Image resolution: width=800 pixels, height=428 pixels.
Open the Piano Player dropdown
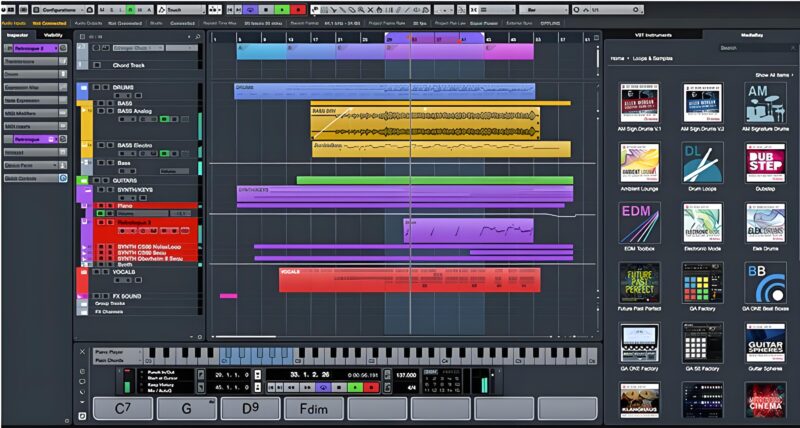click(x=117, y=352)
